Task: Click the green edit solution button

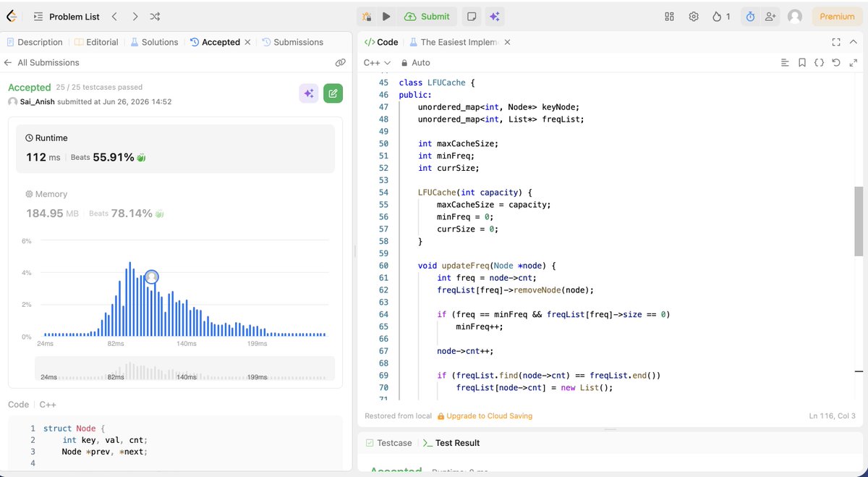Action: click(x=333, y=93)
